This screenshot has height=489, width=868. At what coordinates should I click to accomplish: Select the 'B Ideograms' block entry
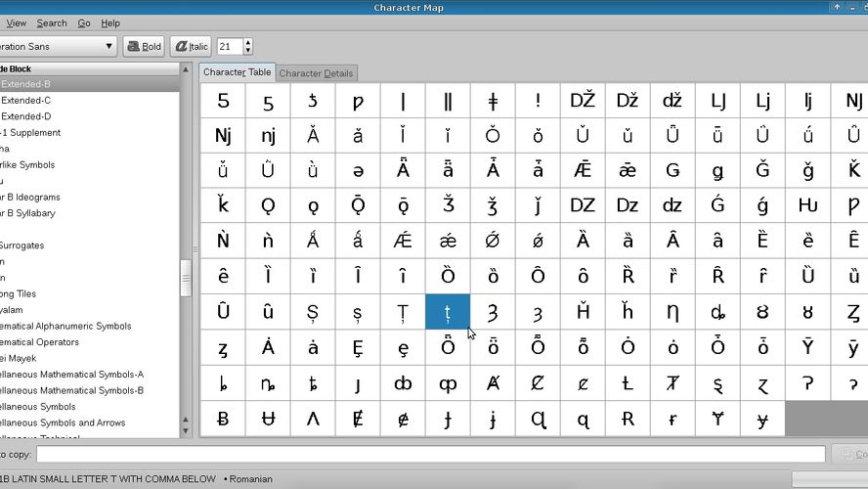[89, 197]
